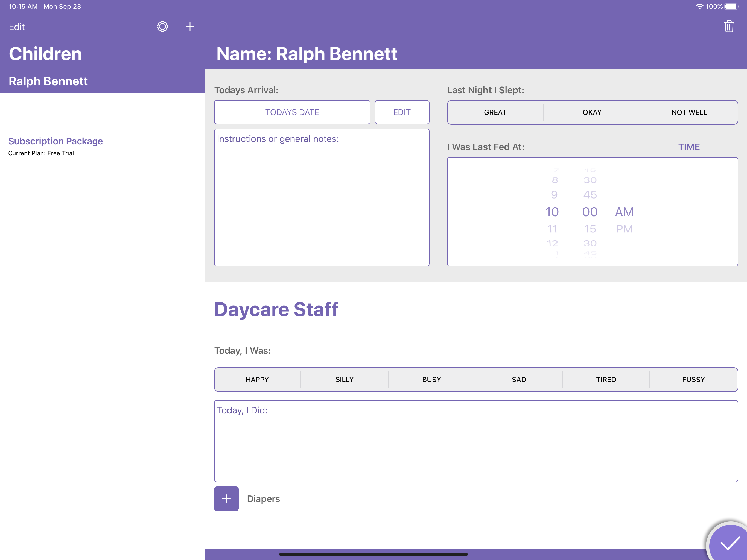Tap the selected hour 10 in the picker
747x560 pixels.
(552, 212)
